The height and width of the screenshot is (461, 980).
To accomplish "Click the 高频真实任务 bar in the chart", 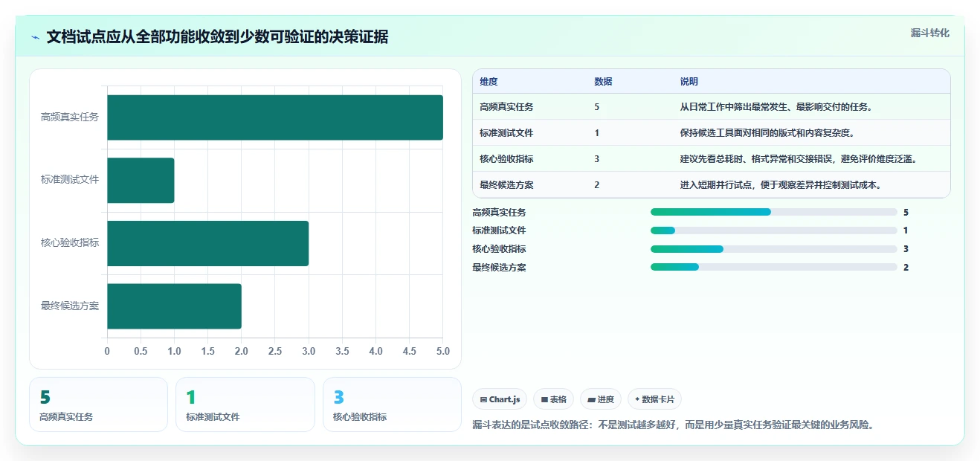I will point(275,117).
